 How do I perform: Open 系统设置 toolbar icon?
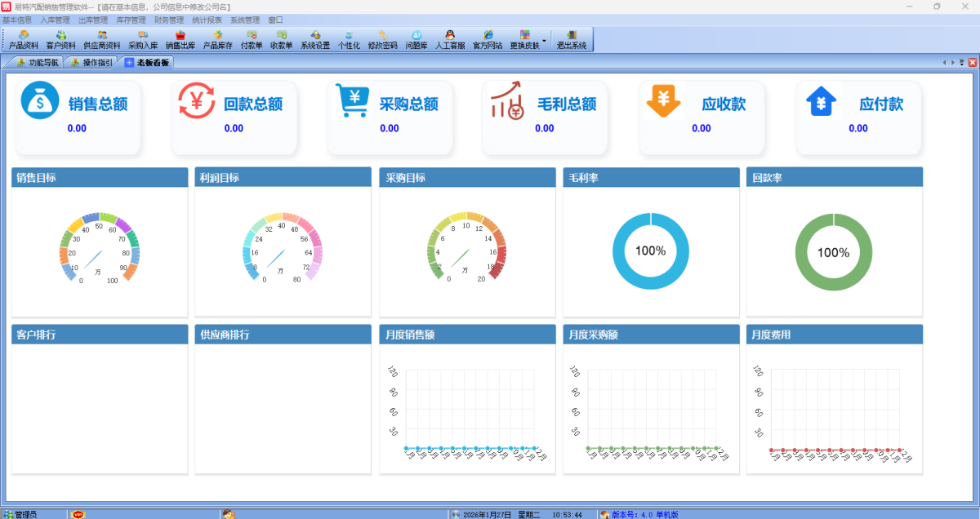[x=315, y=39]
